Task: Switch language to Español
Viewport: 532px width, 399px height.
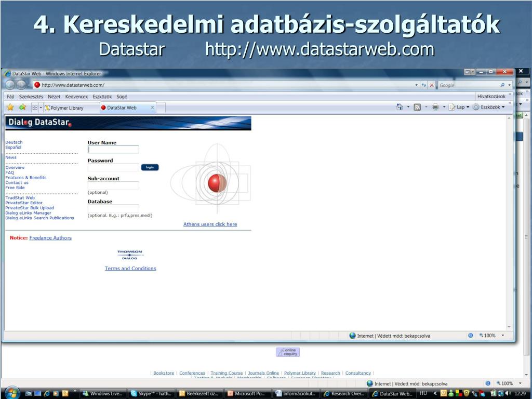Action: pyautogui.click(x=13, y=147)
